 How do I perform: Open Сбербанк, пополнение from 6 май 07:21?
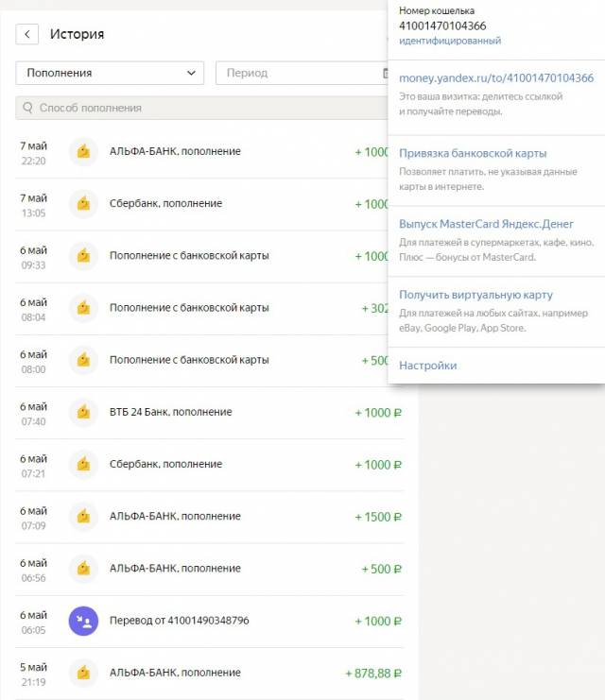(x=165, y=464)
